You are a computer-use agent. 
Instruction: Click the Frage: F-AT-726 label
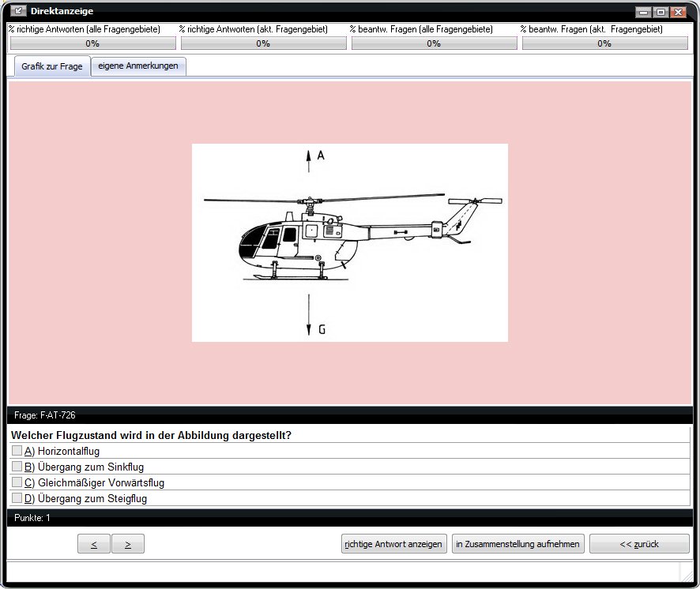[45, 415]
